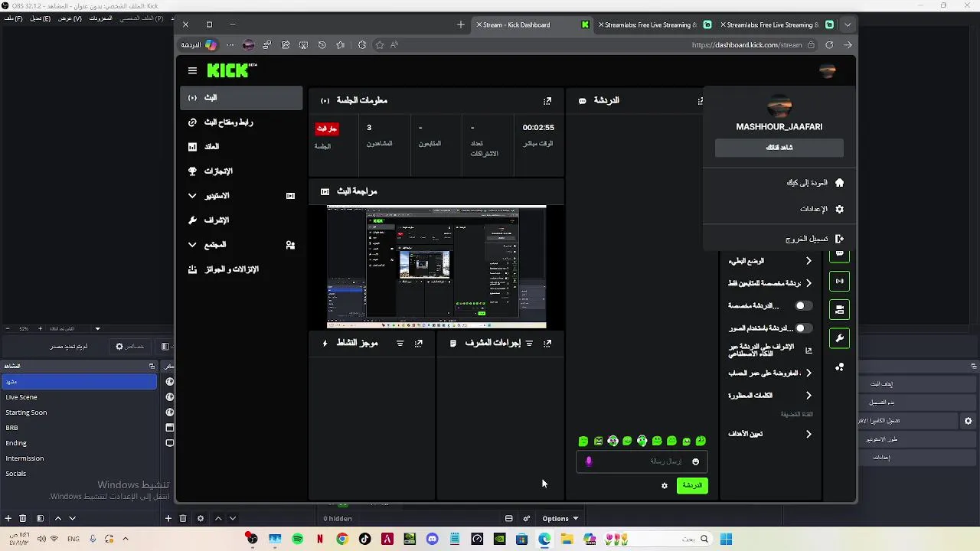The height and width of the screenshot is (551, 980).
Task: Select the wrench moderation tools icon
Action: 840,337
